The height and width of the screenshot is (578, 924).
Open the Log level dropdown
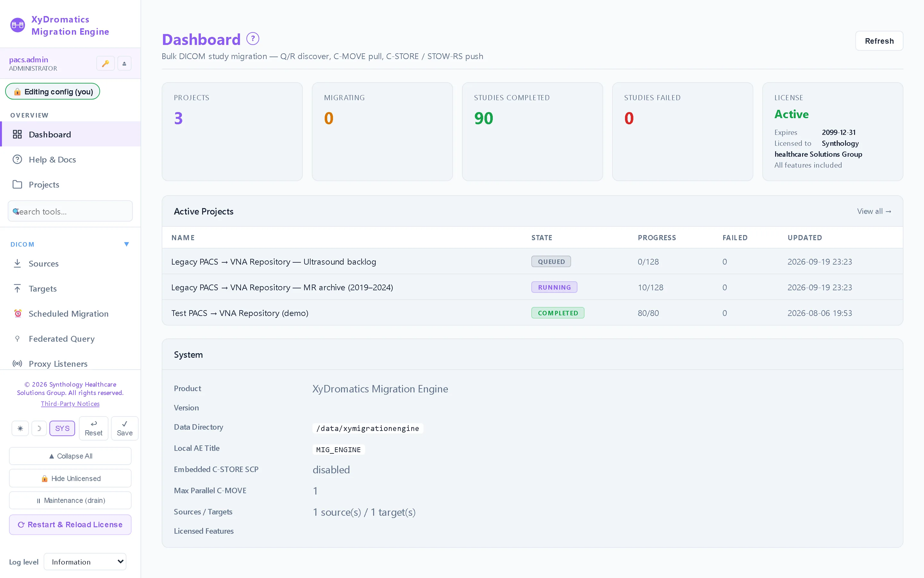pos(85,562)
